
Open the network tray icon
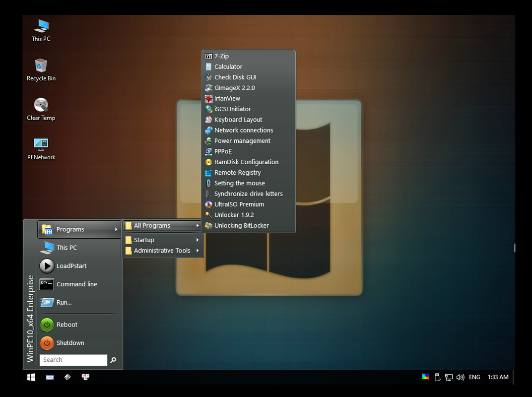pos(449,377)
